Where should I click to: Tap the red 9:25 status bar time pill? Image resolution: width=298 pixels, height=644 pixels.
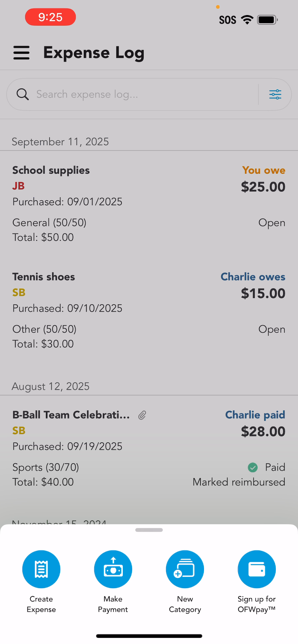(50, 17)
